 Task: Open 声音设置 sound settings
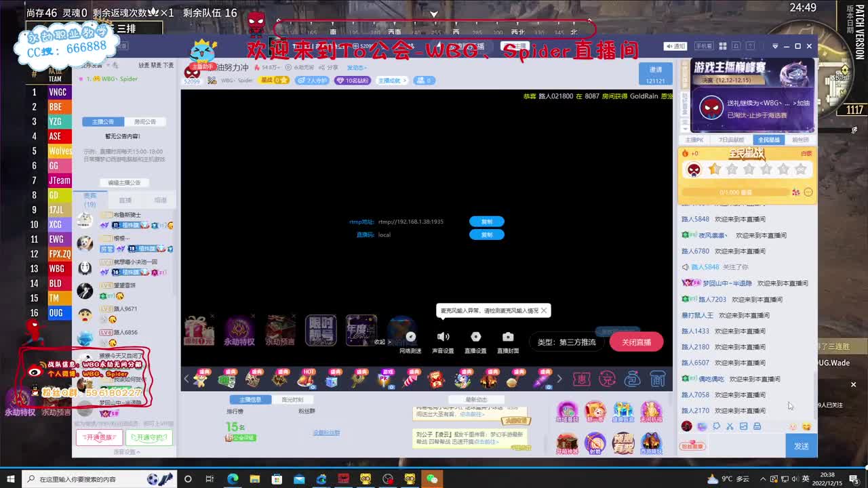[443, 342]
